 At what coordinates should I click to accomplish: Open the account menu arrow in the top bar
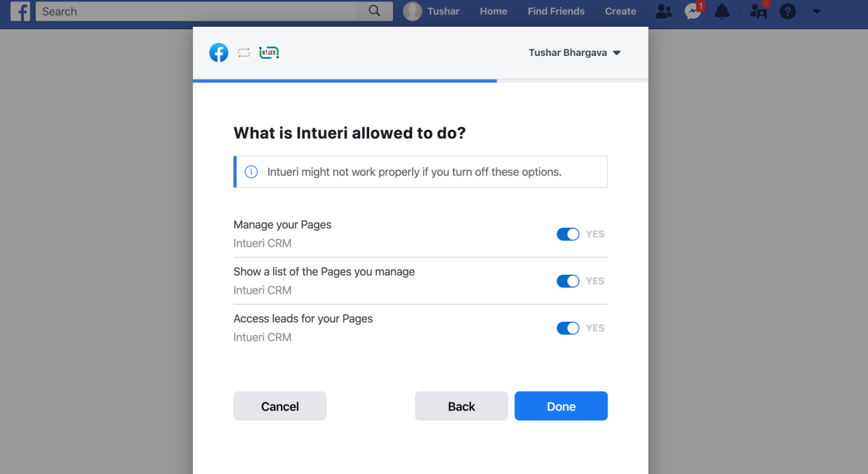click(x=817, y=11)
